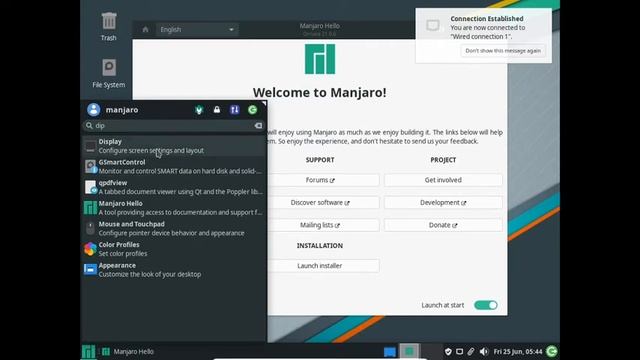Click the shield update notifier tray icon

pyautogui.click(x=448, y=351)
